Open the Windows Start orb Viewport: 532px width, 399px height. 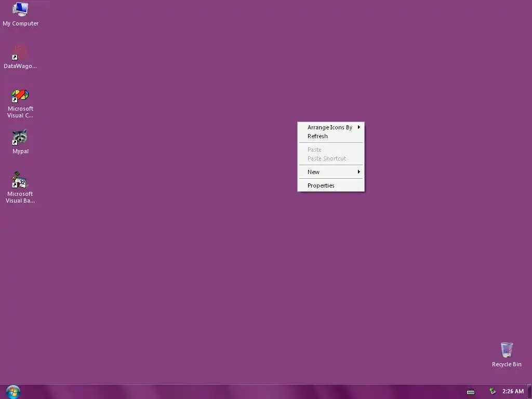(x=13, y=392)
